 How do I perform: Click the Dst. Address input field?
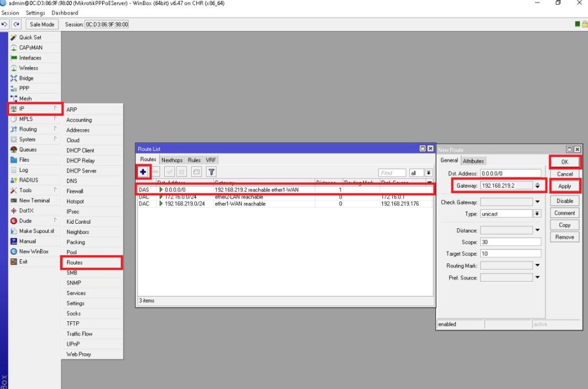pos(510,173)
